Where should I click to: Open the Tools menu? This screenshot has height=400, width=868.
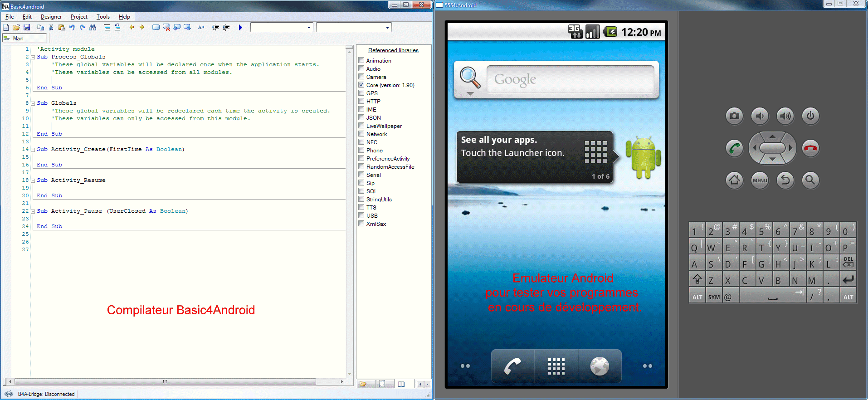click(103, 17)
